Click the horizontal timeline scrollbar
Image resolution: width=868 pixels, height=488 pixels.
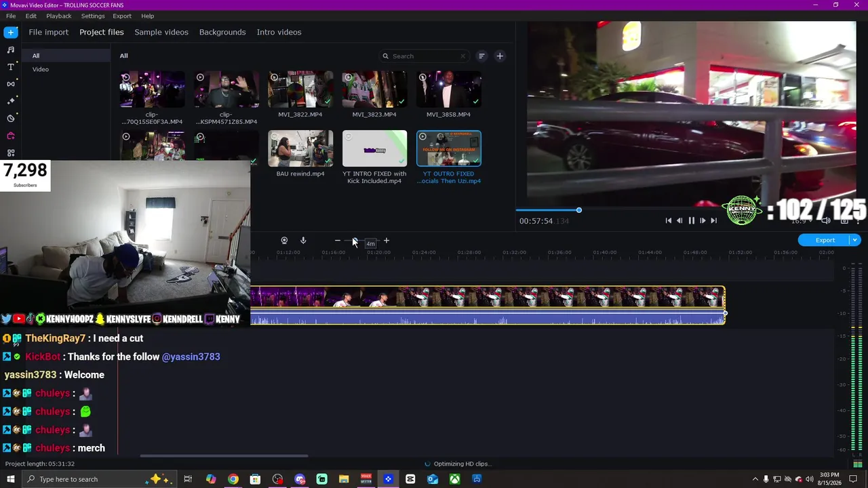(224, 455)
